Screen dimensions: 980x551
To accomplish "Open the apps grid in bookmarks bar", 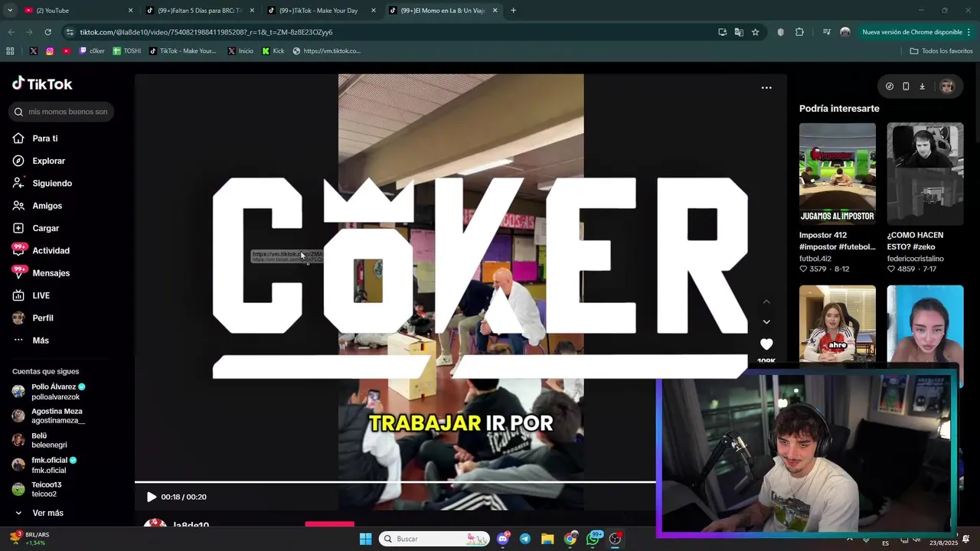I will point(10,51).
